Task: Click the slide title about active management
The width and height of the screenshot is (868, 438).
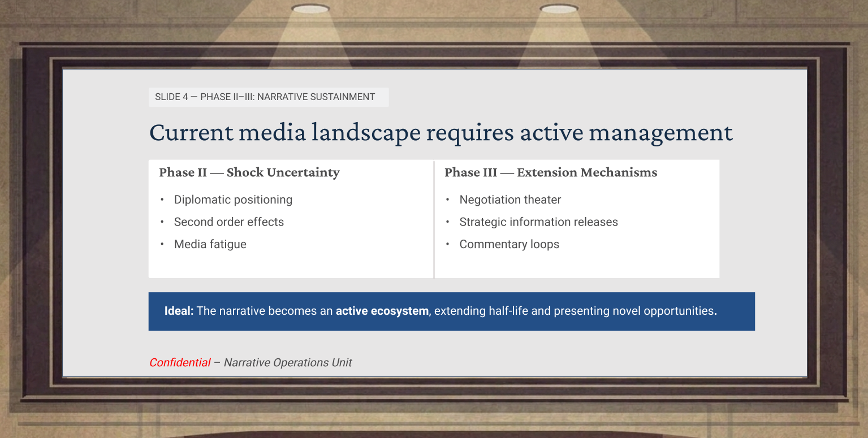Action: tap(441, 132)
